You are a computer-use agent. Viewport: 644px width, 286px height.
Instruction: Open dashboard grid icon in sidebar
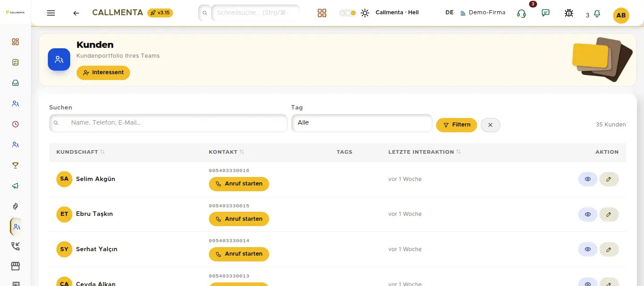(x=16, y=42)
